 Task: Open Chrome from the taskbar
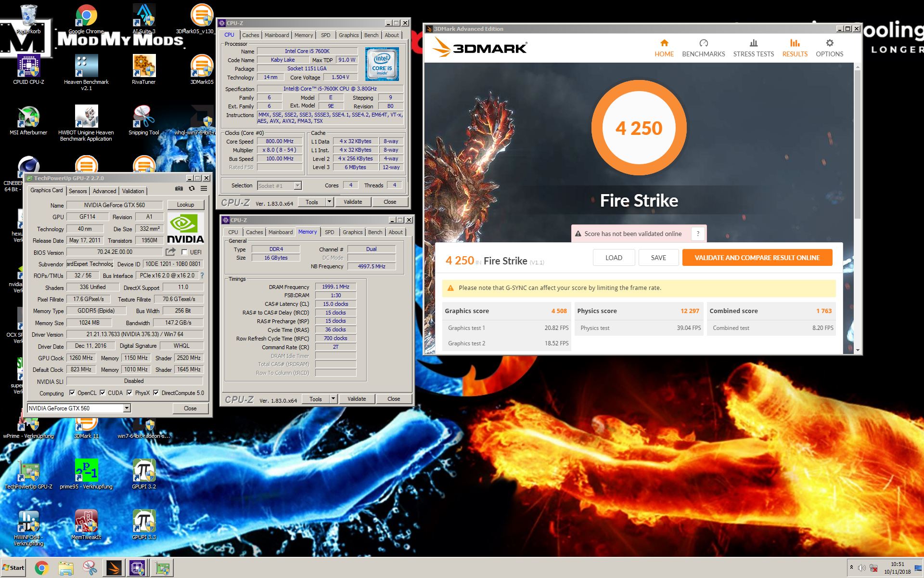point(41,568)
